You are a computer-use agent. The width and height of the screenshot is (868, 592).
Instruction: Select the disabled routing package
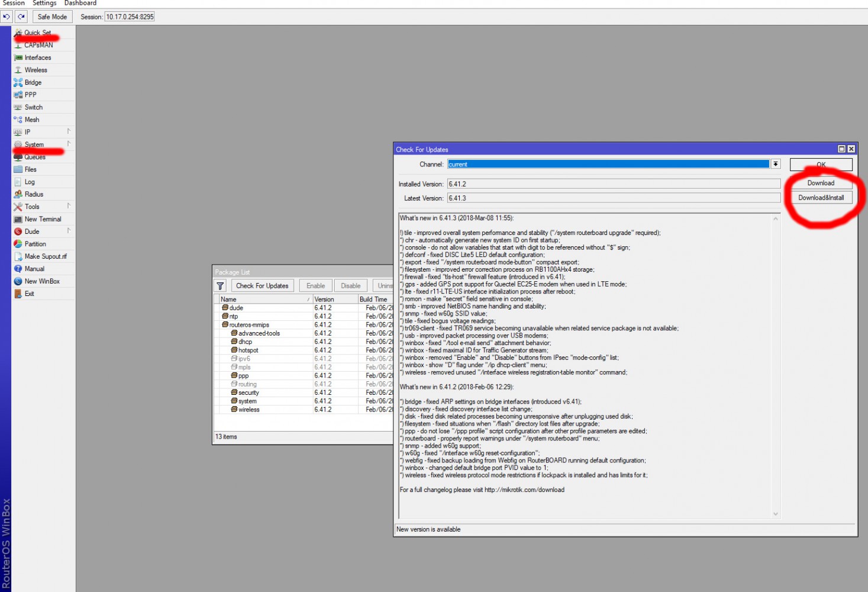tap(304, 384)
